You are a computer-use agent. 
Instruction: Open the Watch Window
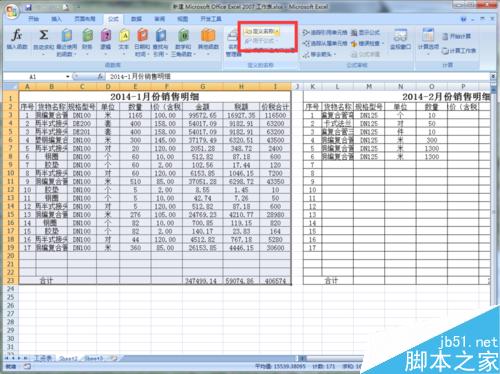[x=400, y=39]
